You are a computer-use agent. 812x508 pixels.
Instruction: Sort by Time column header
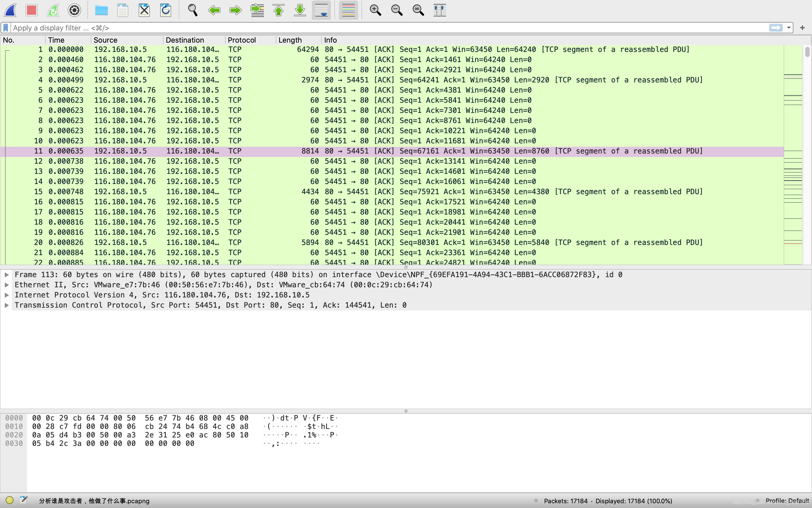pyautogui.click(x=69, y=40)
